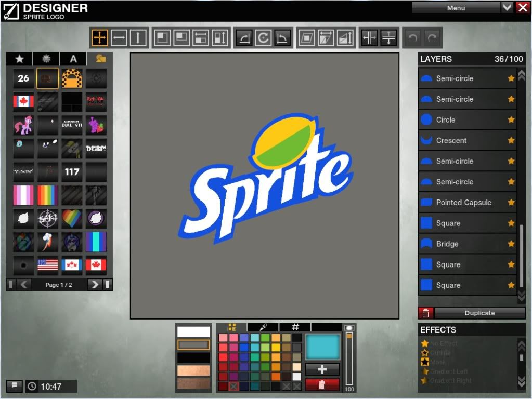532x399 pixels.
Task: Select the Circle layer
Action: point(468,119)
